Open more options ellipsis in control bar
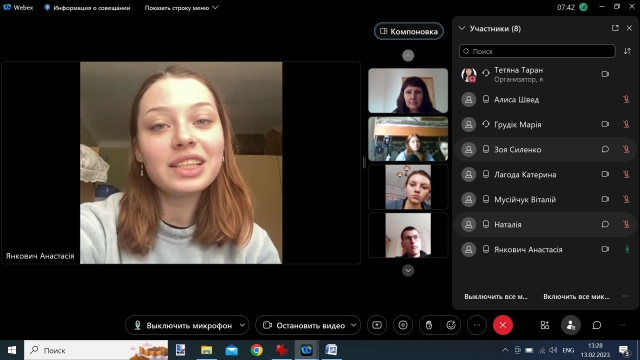Viewport: 640px width, 360px height. coord(477,325)
